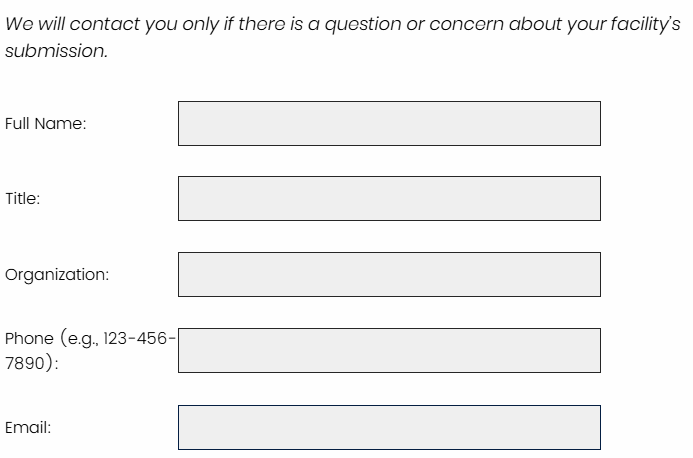Screen dimensions: 693x458
Task: Place cursor in the box beside Title
Action: pos(389,198)
